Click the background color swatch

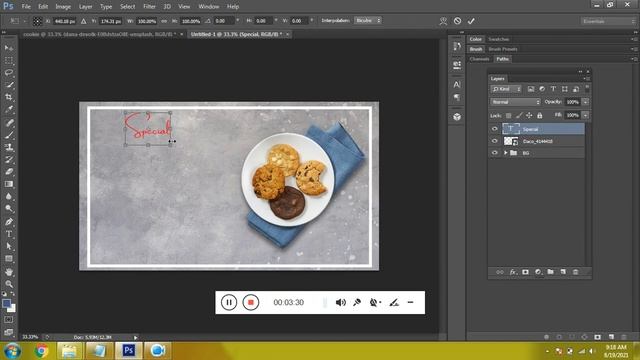pos(12,309)
